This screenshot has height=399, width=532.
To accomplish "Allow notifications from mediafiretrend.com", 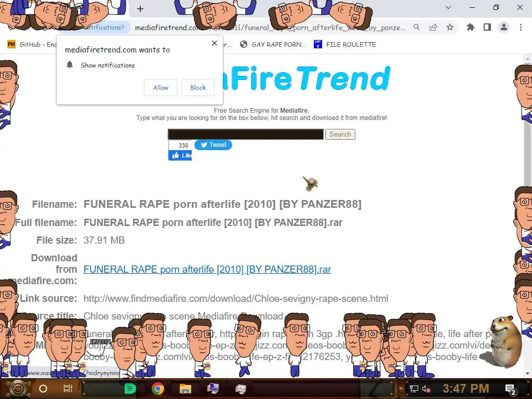I will coord(161,87).
